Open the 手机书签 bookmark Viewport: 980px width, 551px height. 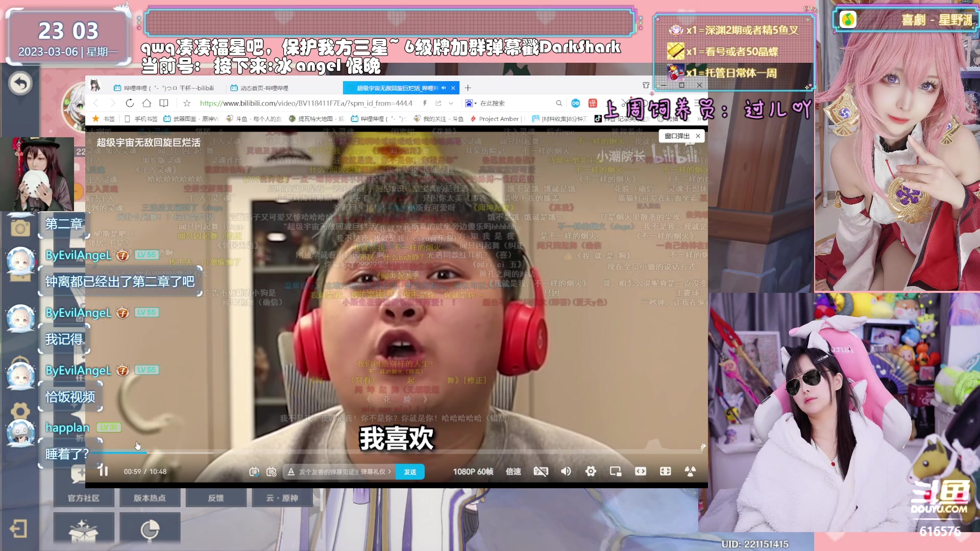point(141,118)
